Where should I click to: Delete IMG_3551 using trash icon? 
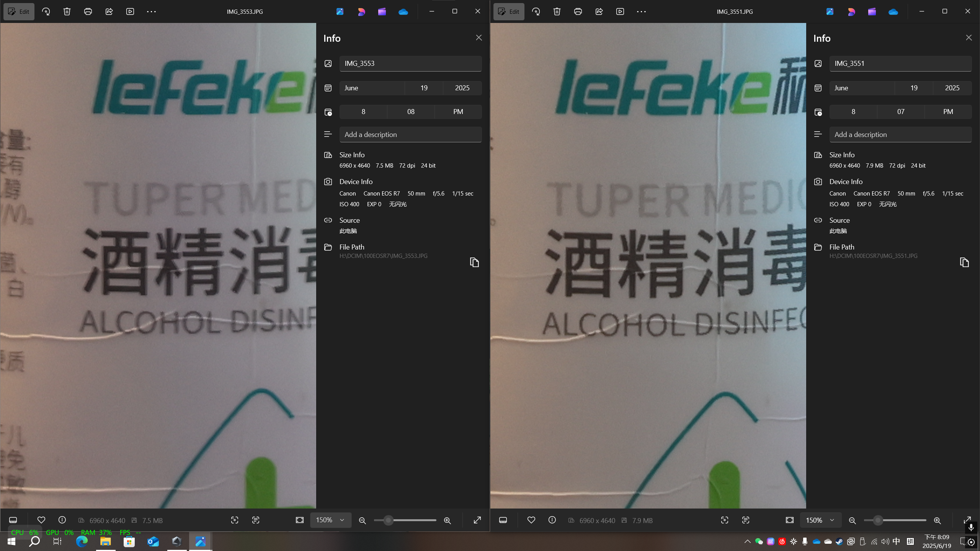(x=557, y=11)
